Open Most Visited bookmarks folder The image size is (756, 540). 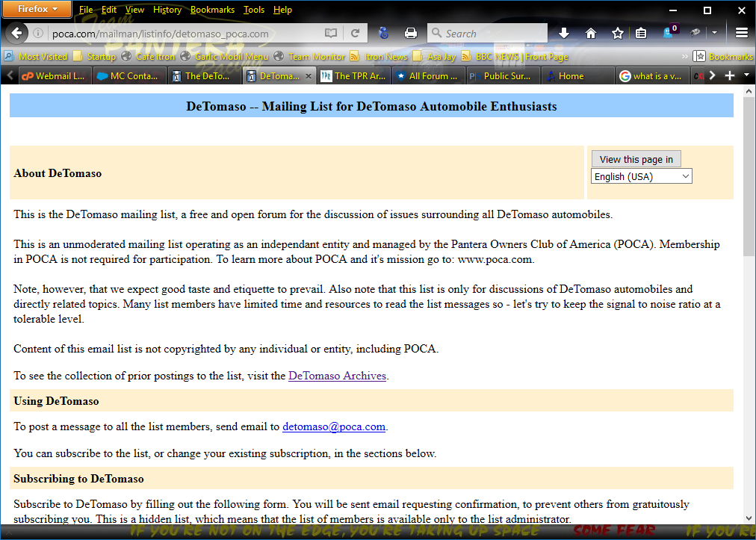[36, 57]
